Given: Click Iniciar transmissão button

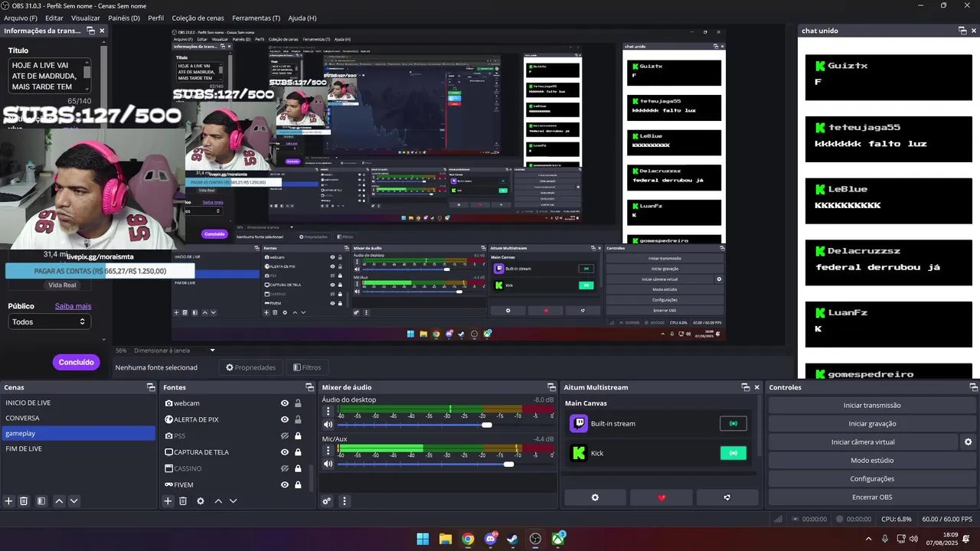Looking at the screenshot, I should tap(872, 406).
